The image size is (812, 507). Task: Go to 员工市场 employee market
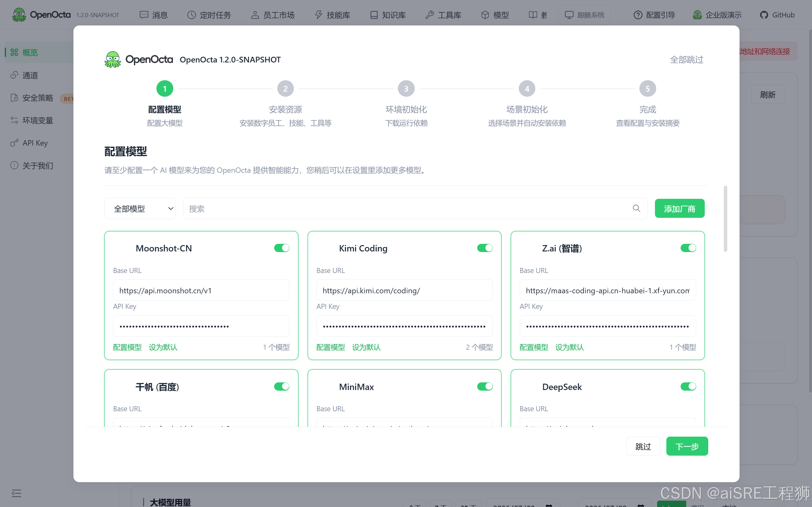(x=273, y=15)
